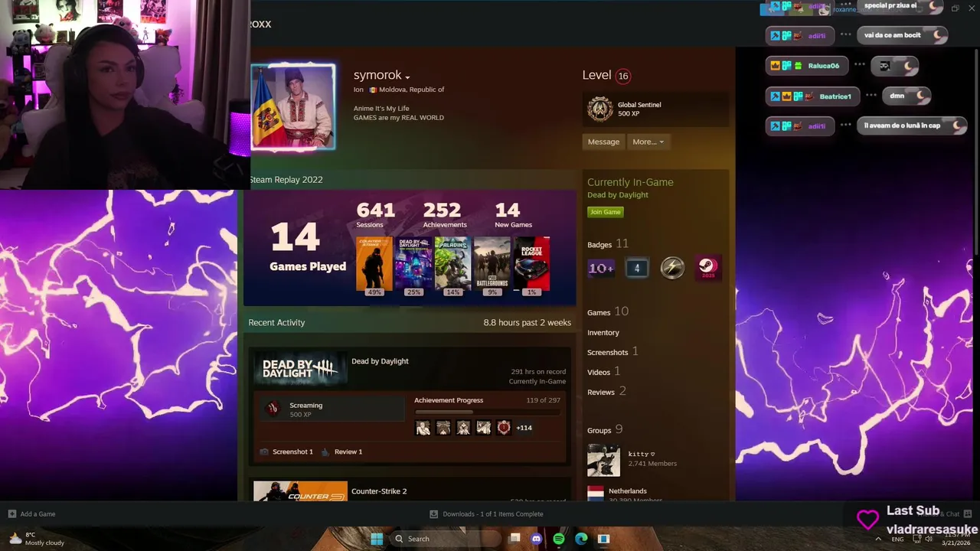The width and height of the screenshot is (980, 551).
Task: Open the kitty group avatar
Action: click(x=603, y=460)
